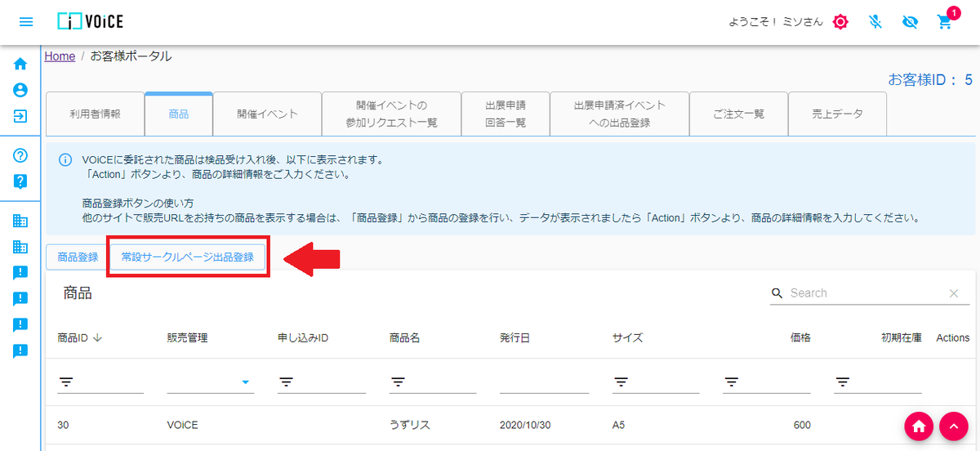Click the 発行日 filter input field
980x451 pixels.
pyautogui.click(x=544, y=382)
